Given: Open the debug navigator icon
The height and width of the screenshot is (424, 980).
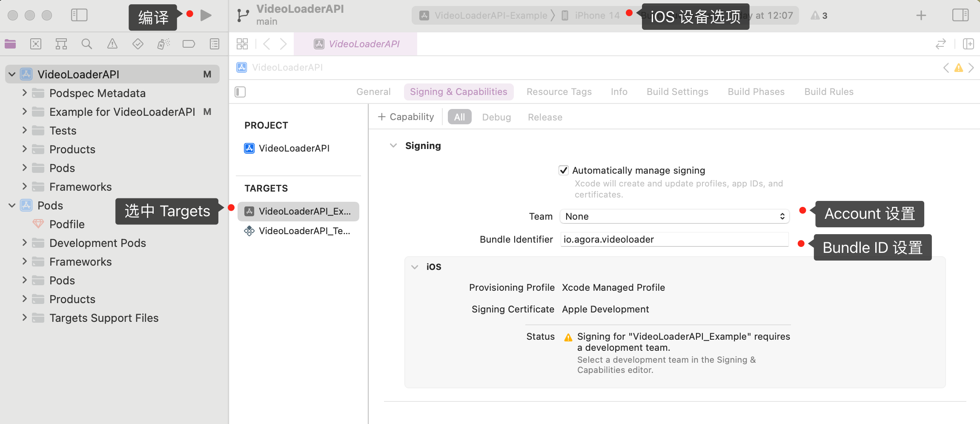Looking at the screenshot, I should [163, 44].
